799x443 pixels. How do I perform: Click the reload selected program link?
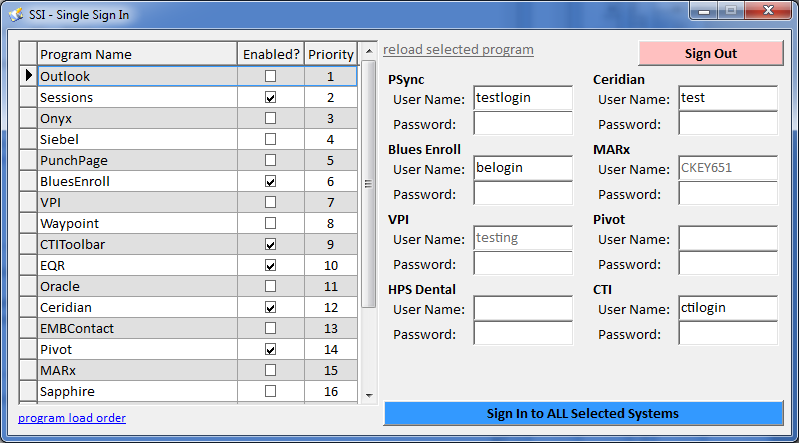click(458, 49)
